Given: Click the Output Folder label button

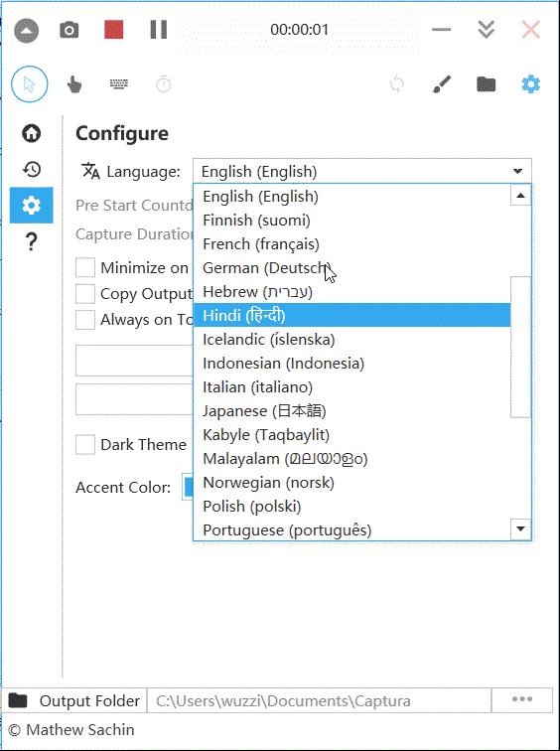Looking at the screenshot, I should pos(73,700).
